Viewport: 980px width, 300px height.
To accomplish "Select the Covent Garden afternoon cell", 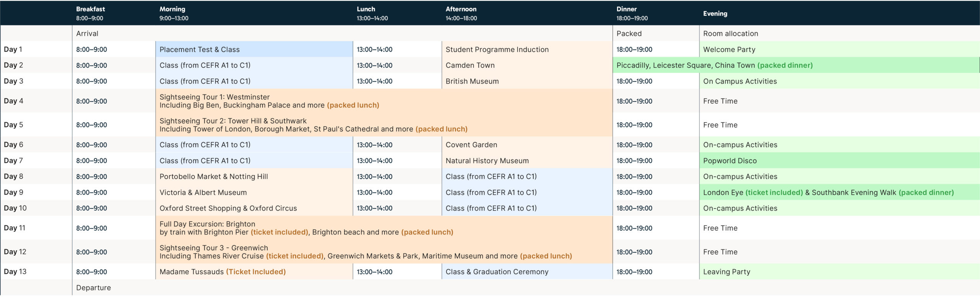I will tap(471, 145).
